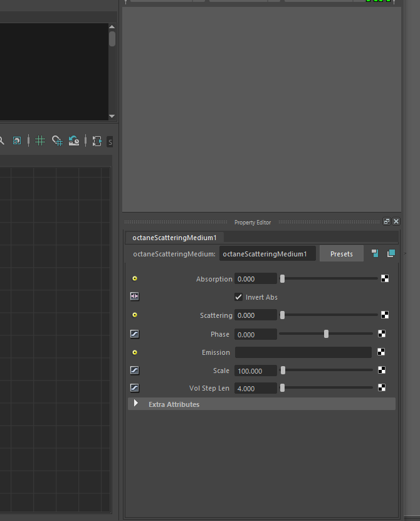Click the blue icon right of Presets button

pyautogui.click(x=375, y=253)
